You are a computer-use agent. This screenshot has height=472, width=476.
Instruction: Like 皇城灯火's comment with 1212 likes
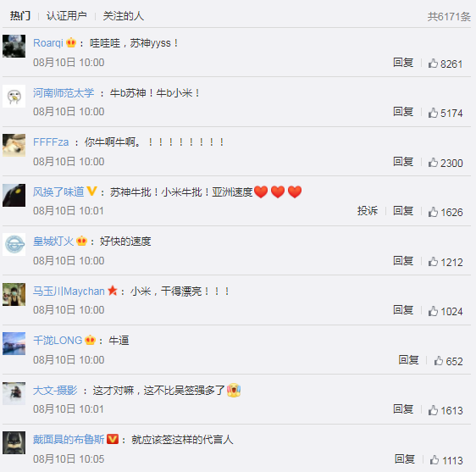tap(433, 262)
